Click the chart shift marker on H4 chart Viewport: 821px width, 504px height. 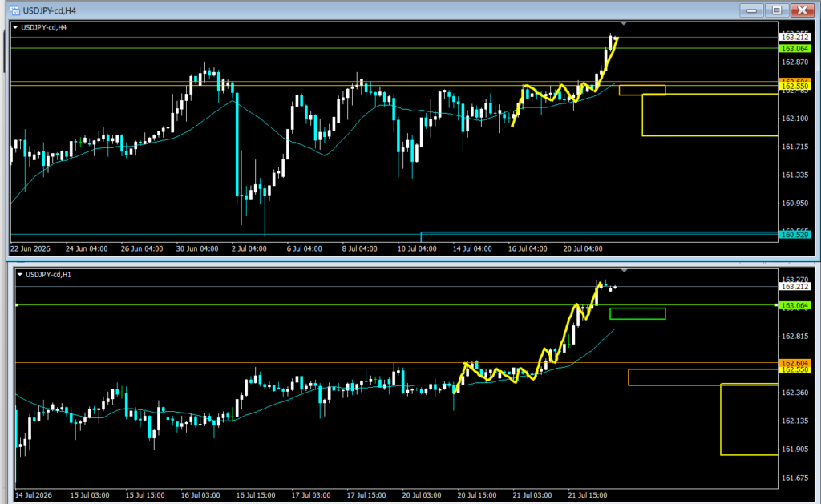coord(623,23)
